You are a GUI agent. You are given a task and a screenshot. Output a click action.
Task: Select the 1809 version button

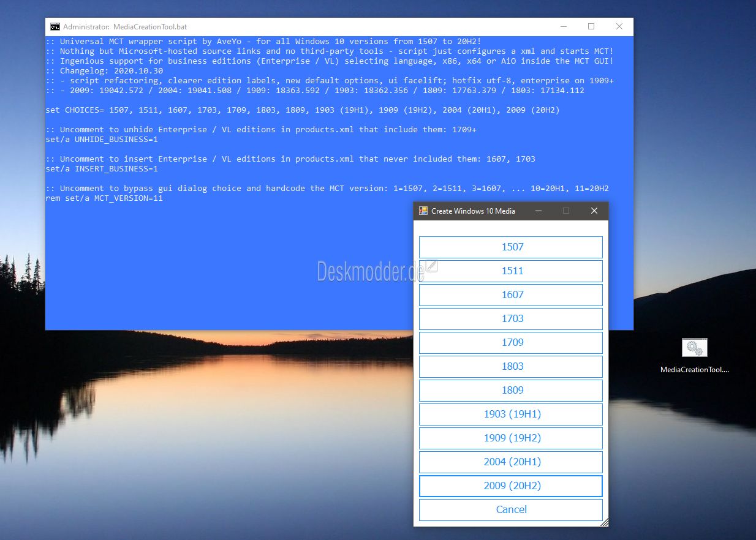pos(511,391)
